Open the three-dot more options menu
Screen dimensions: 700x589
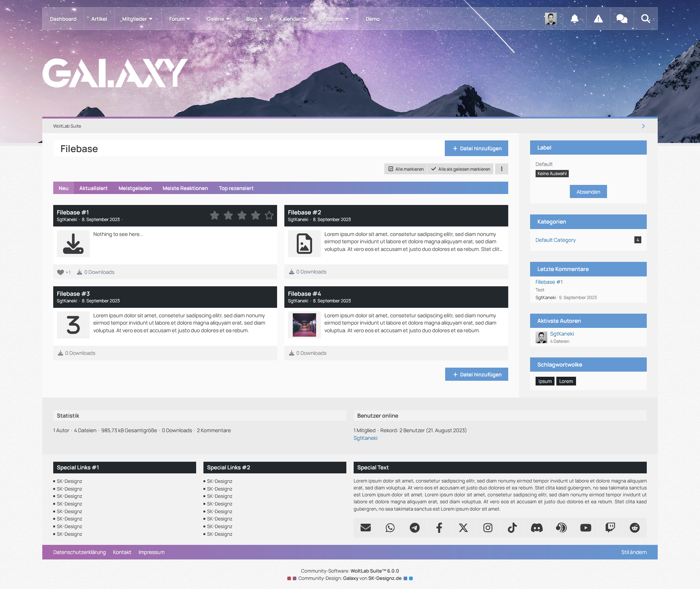pyautogui.click(x=502, y=169)
